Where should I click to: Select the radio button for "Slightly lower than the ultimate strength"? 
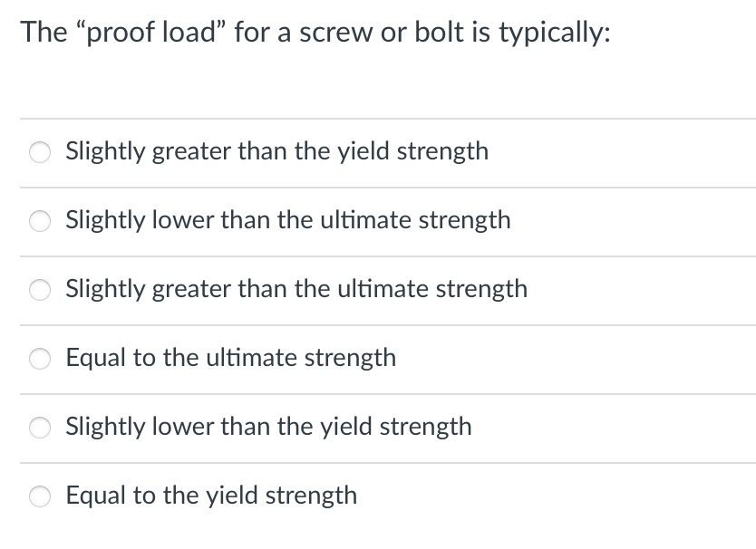tap(40, 221)
